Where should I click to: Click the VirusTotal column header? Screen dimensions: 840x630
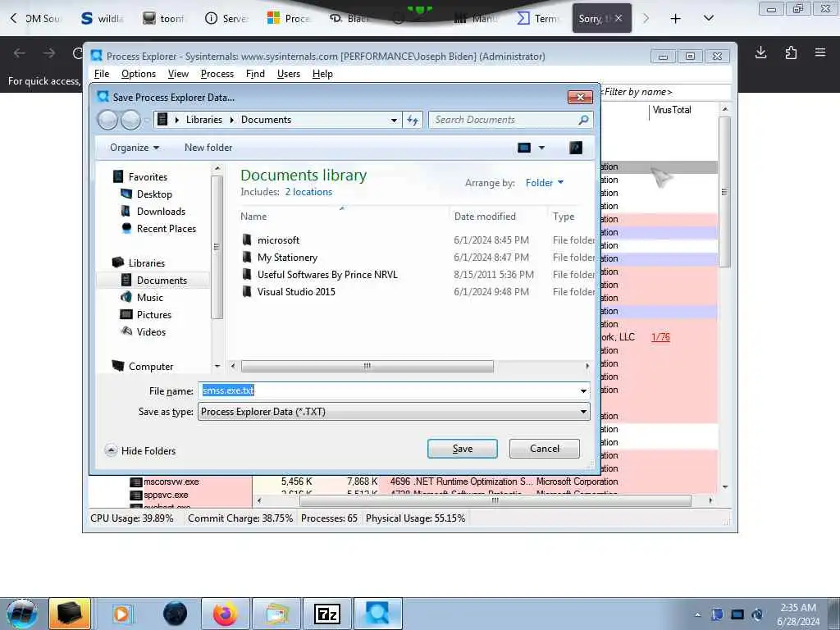(672, 111)
